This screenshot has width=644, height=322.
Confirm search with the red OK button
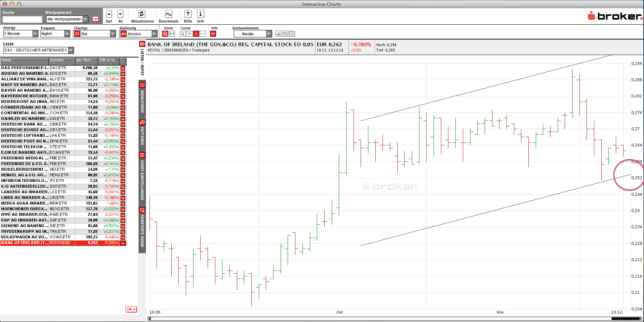click(96, 19)
